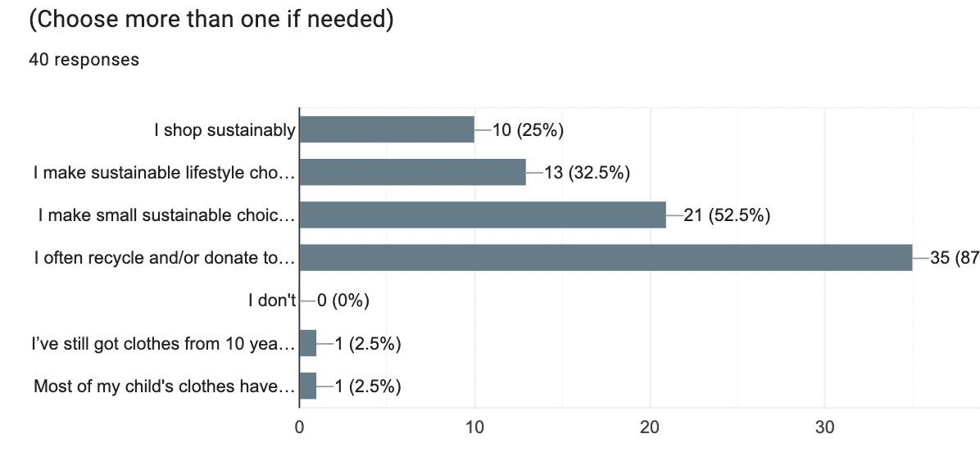
Task: Click the '21 (52.5%)' value label
Action: tap(727, 216)
